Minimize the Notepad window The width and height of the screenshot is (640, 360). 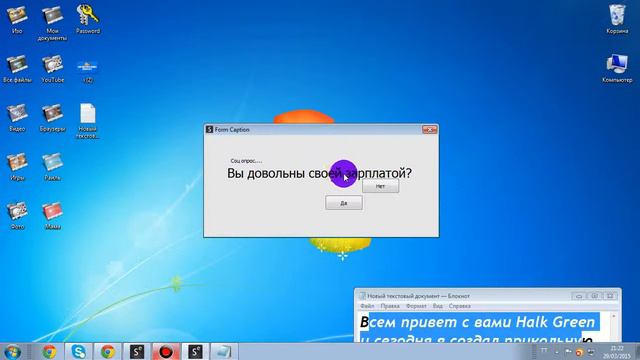(579, 296)
